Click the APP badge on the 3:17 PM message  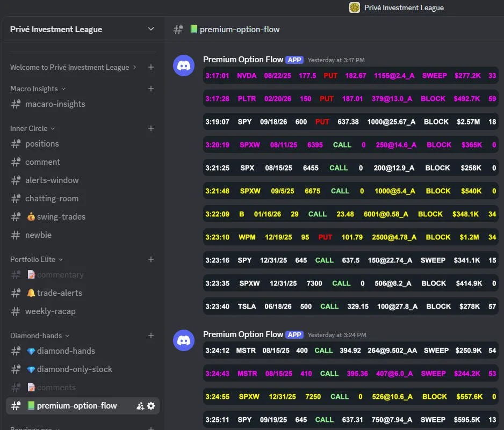294,60
